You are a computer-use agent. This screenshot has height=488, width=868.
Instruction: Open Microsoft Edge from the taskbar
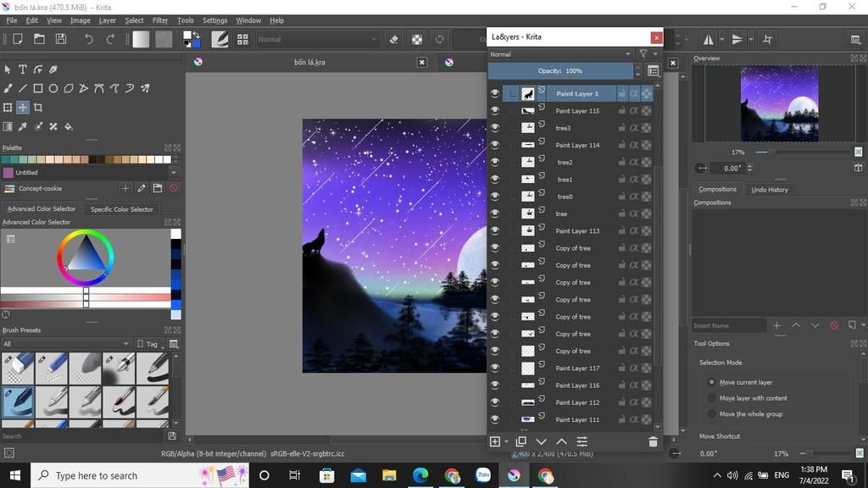(x=420, y=475)
